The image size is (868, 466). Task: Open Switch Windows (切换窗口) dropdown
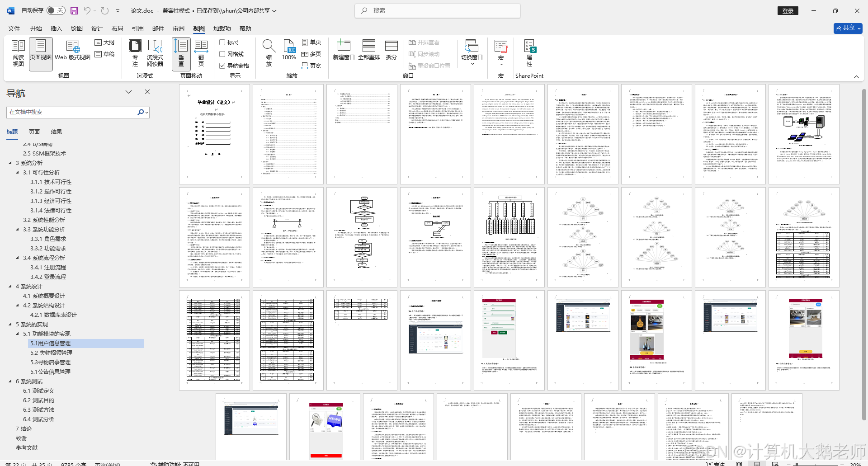(472, 54)
